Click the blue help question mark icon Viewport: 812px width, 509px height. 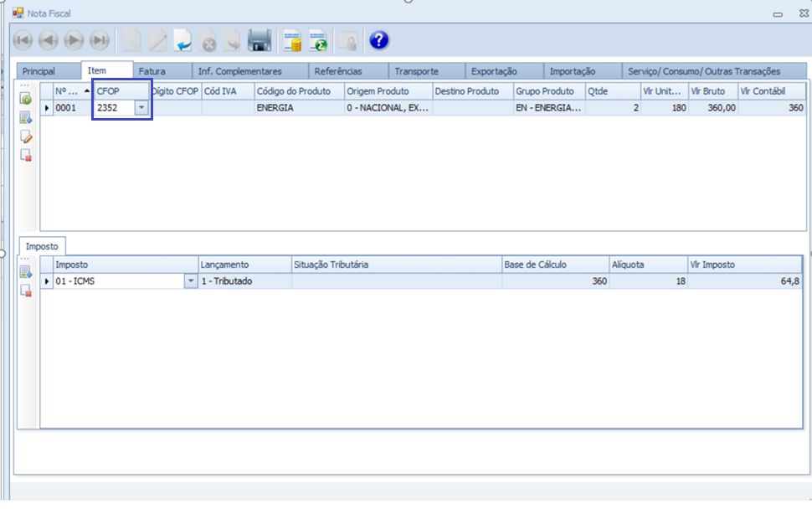[379, 40]
